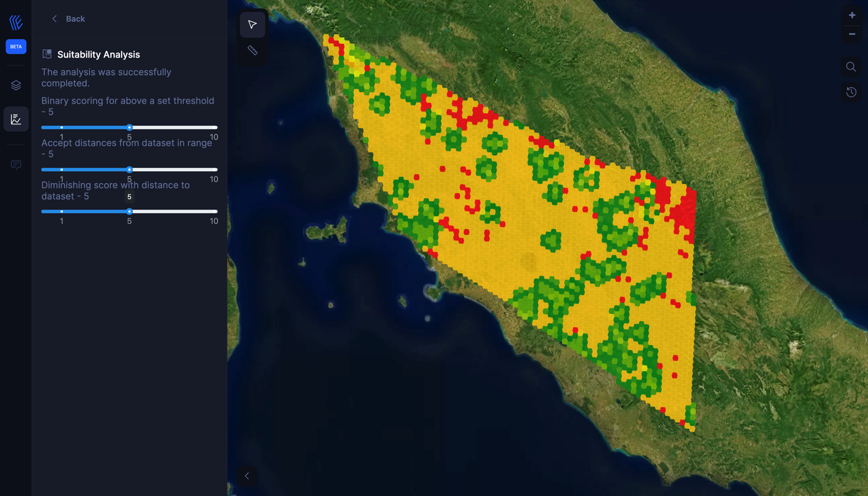Select the cursor pointer map tool

[252, 25]
